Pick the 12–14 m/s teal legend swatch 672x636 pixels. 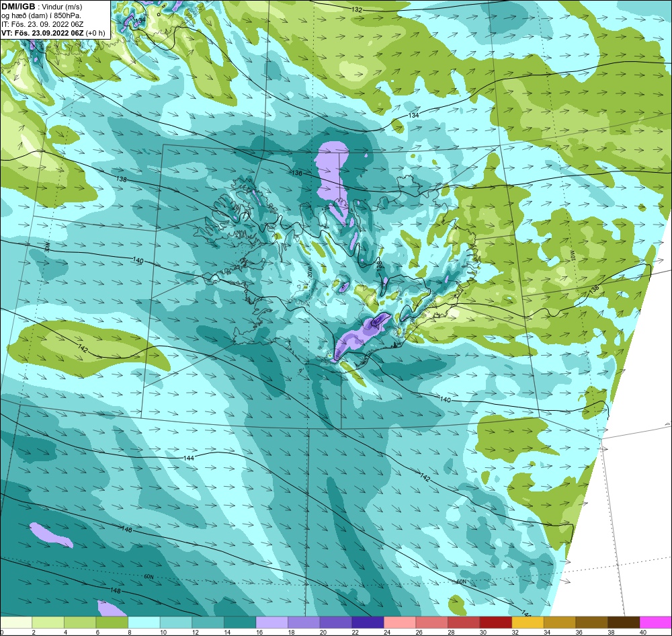(208, 623)
